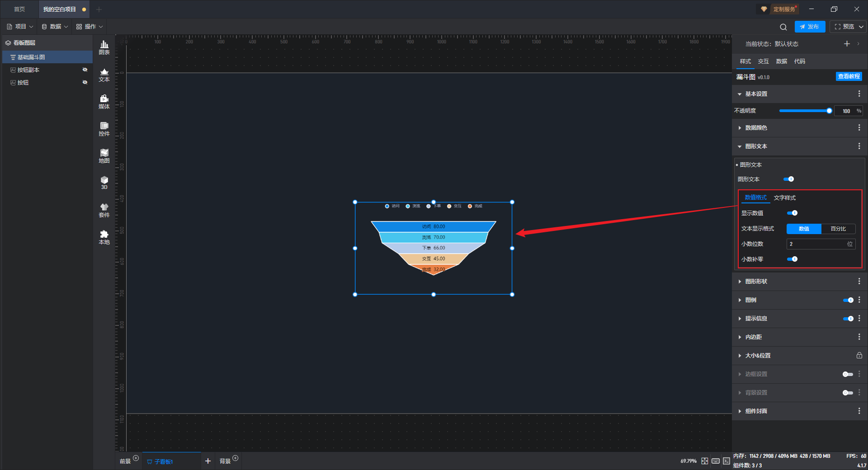Open 提示信息 more options menu

click(x=859, y=319)
